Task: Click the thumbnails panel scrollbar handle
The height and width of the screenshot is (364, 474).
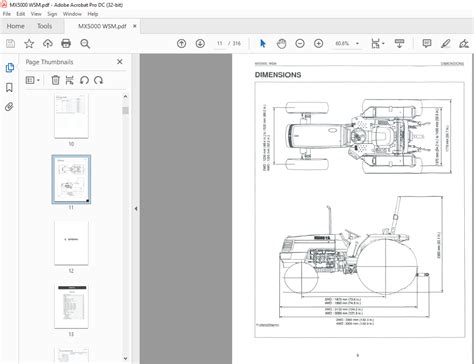Action: [125, 111]
